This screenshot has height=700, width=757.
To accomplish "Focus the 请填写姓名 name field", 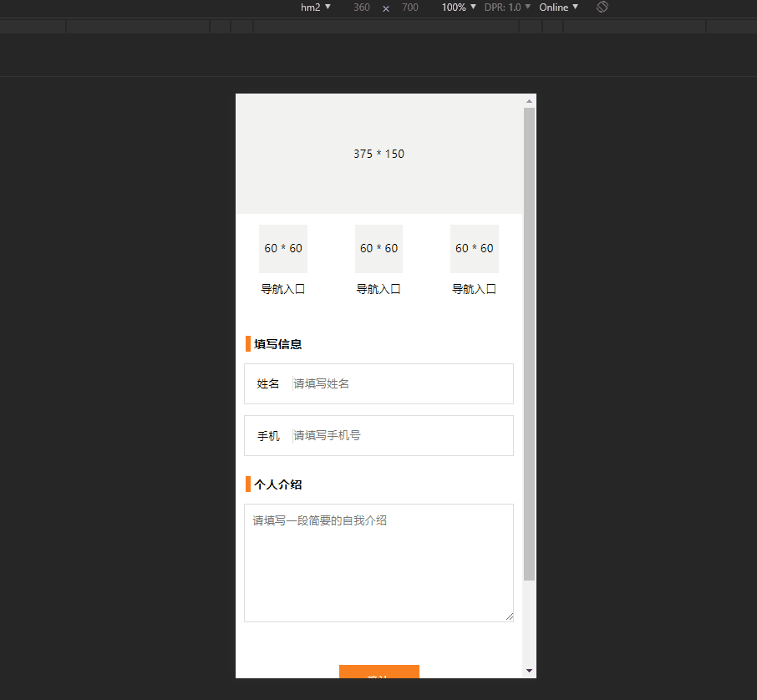I will pos(402,383).
